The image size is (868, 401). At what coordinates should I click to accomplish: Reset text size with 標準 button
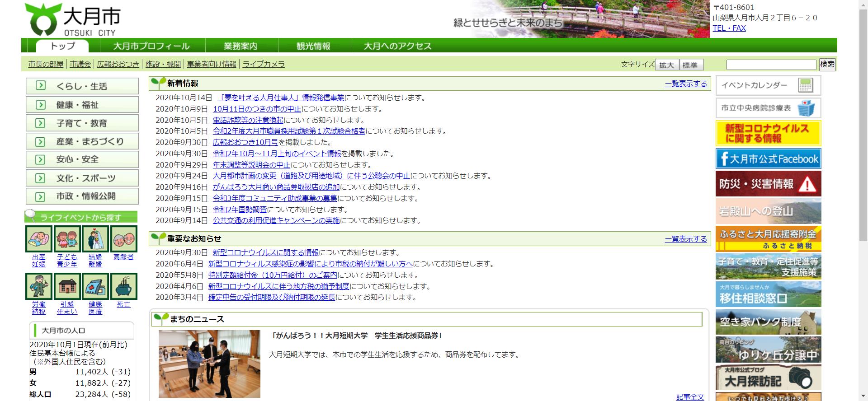click(x=690, y=65)
